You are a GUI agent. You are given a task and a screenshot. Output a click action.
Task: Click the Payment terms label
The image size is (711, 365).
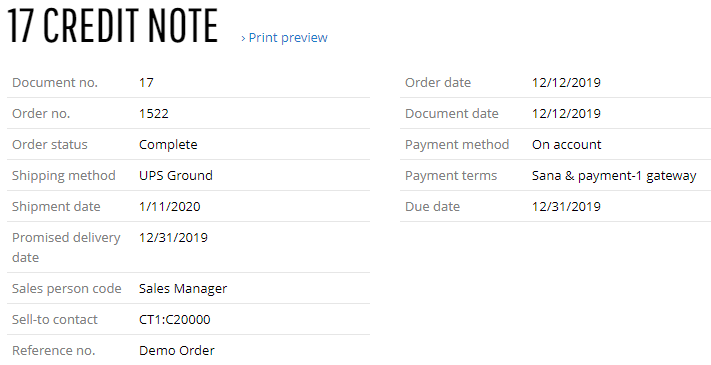click(x=451, y=176)
